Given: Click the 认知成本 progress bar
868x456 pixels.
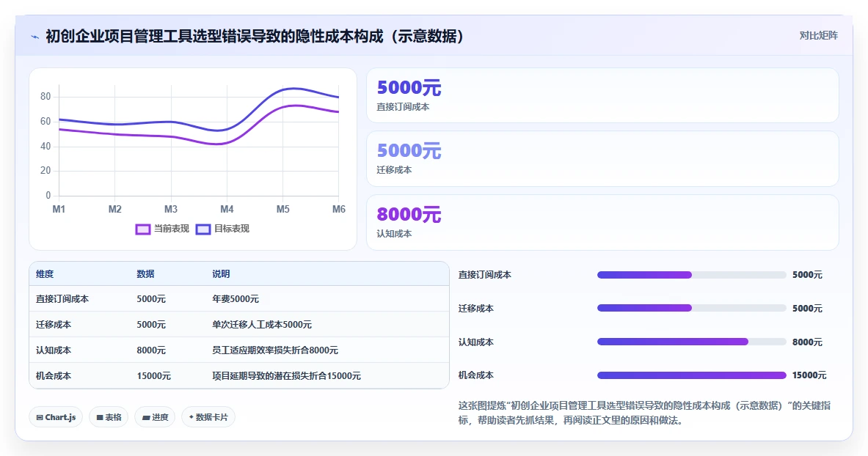Looking at the screenshot, I should pos(691,342).
